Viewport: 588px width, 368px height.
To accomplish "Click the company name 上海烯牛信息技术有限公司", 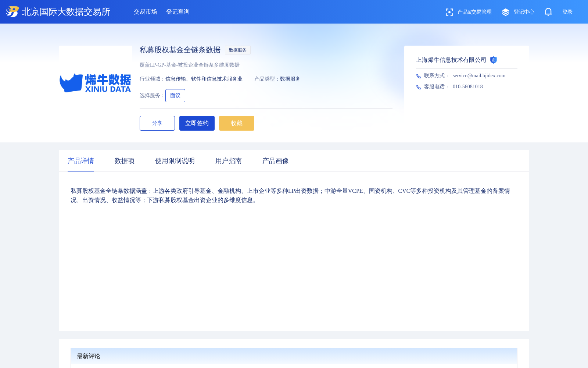I will point(451,60).
